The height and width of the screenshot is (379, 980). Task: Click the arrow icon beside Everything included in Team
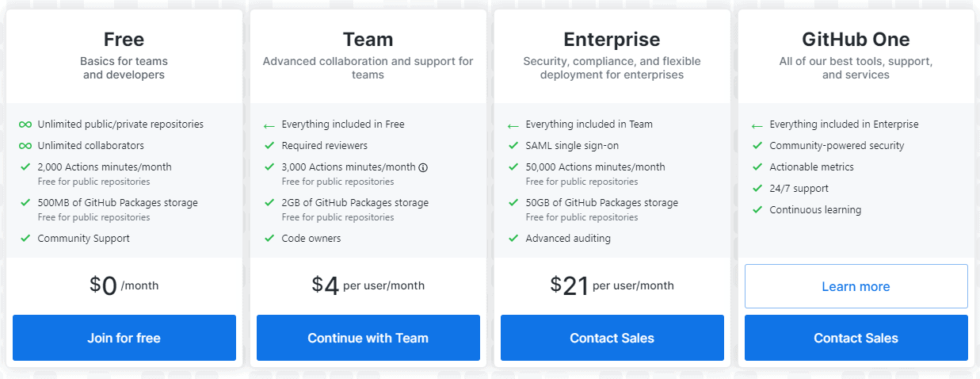pyautogui.click(x=513, y=125)
